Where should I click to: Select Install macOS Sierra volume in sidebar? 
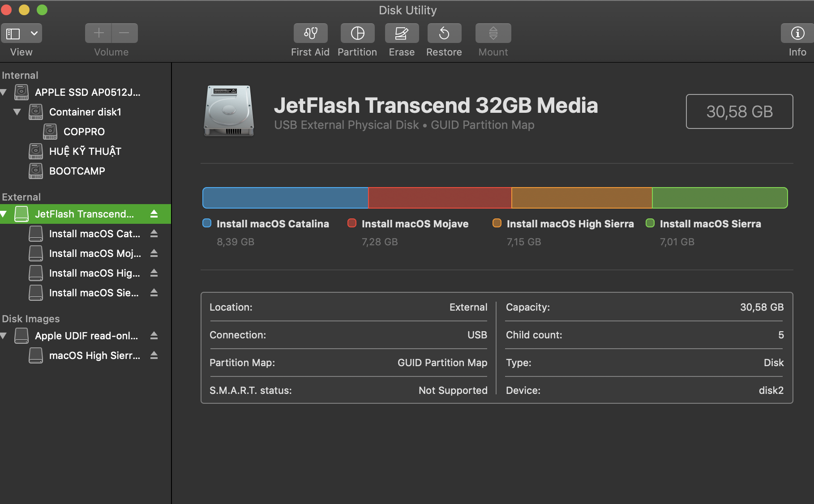click(x=86, y=293)
